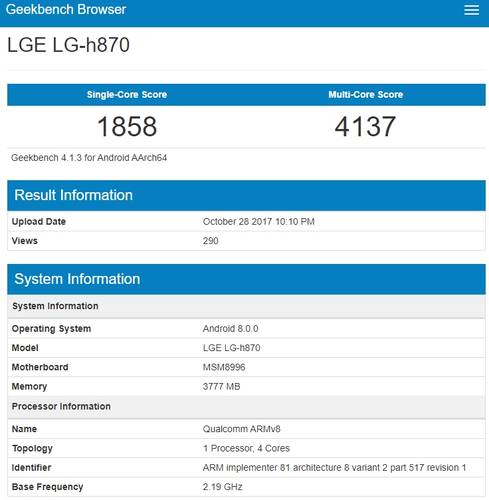The height and width of the screenshot is (500, 489).
Task: Click the Upload Date label
Action: click(39, 222)
